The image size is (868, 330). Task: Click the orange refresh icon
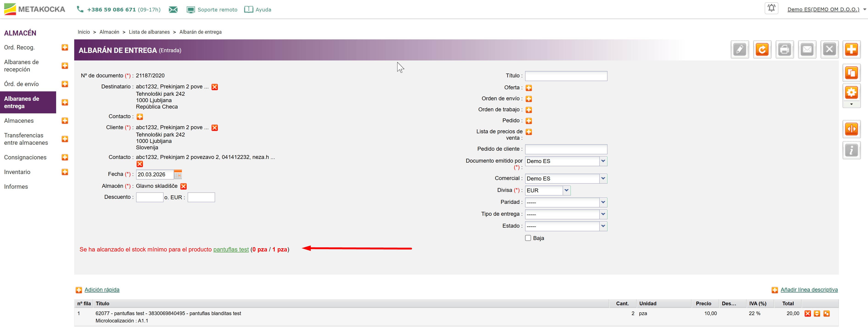click(x=762, y=50)
